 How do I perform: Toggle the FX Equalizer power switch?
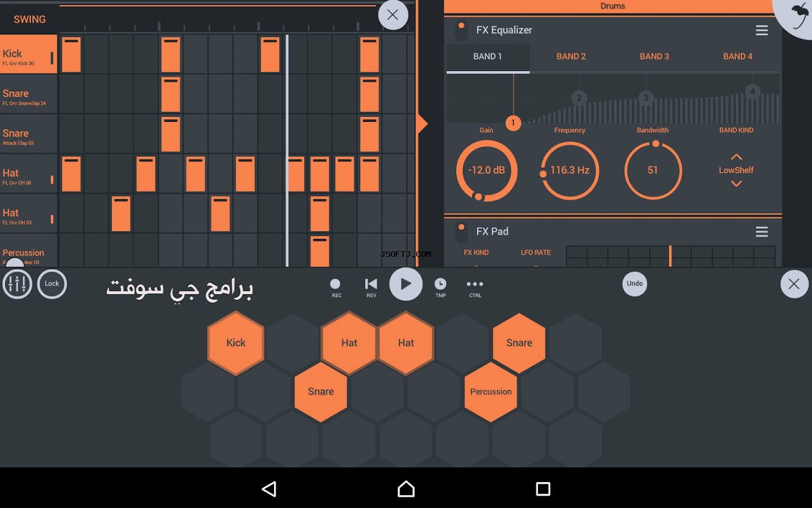coord(461,30)
